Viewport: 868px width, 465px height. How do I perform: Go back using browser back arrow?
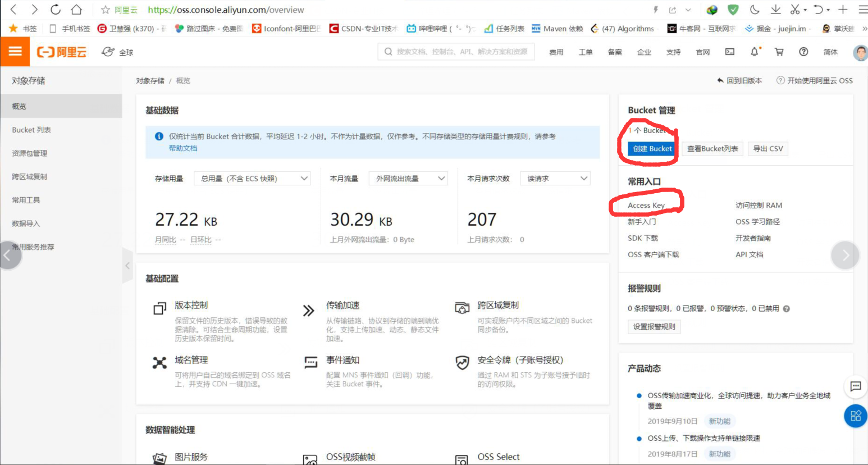click(14, 10)
